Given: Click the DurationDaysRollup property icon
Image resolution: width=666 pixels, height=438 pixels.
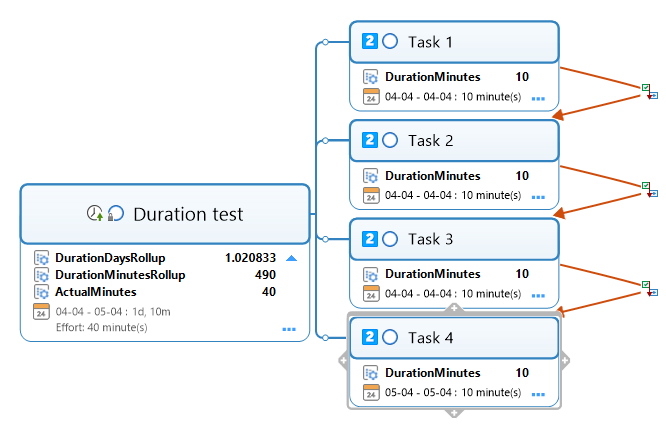Looking at the screenshot, I should pos(42,258).
